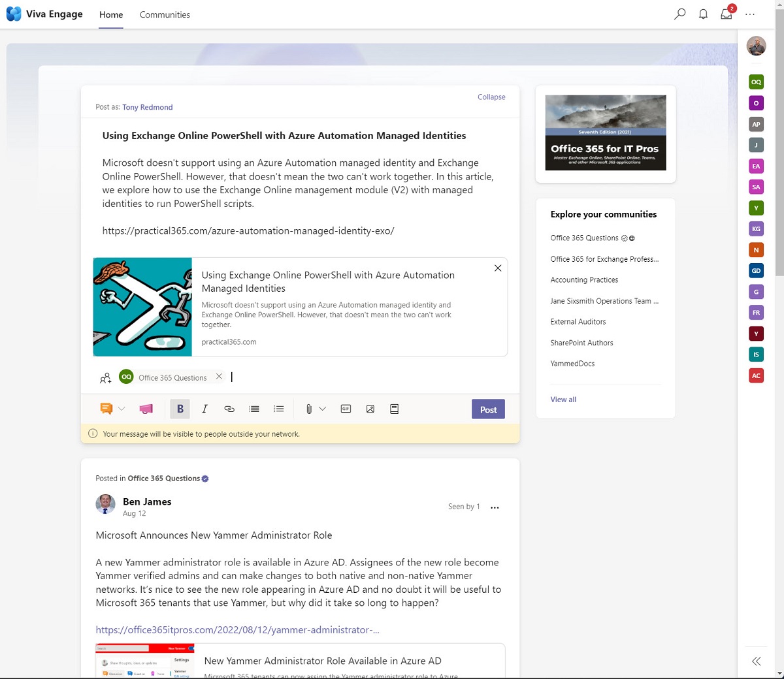
Task: Click the add people icon
Action: (x=105, y=378)
